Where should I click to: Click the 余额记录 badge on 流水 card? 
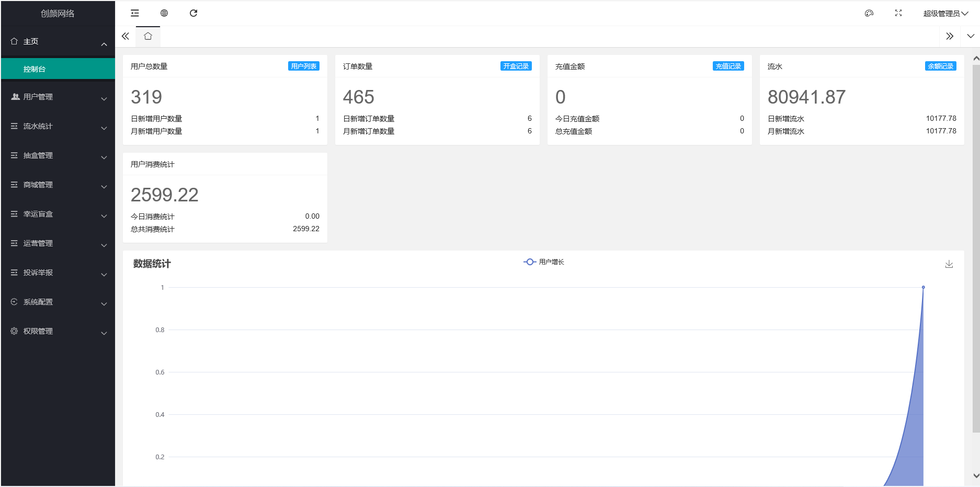pos(940,66)
